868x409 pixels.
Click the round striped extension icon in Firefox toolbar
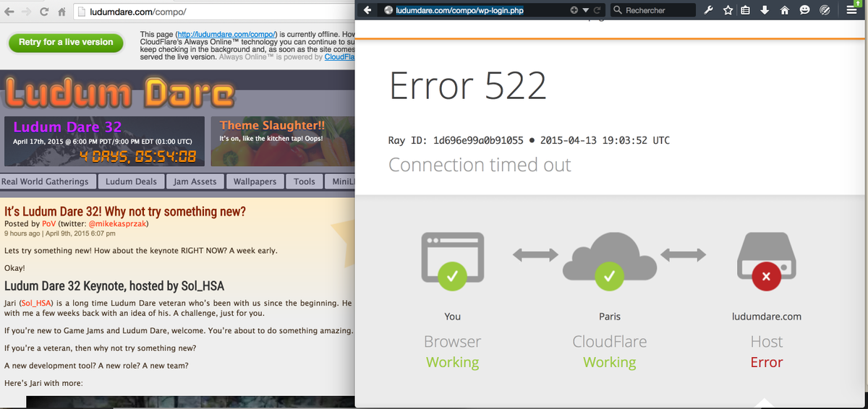point(825,10)
